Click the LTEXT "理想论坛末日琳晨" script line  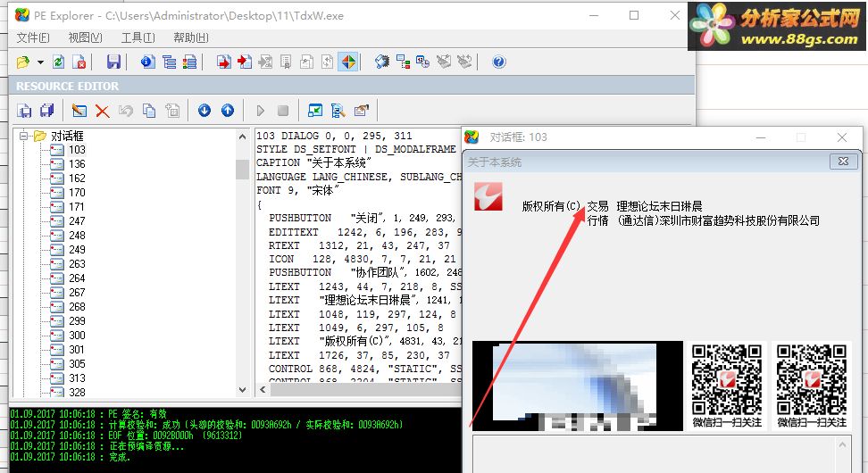[365, 301]
